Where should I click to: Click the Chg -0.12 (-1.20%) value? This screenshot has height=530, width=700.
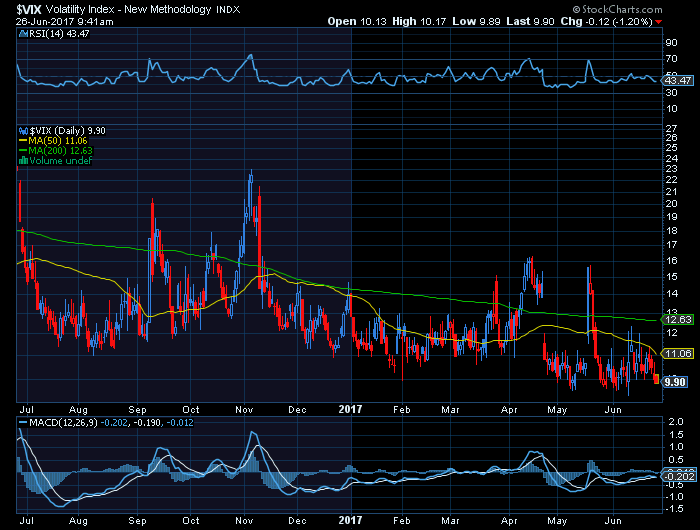point(628,21)
